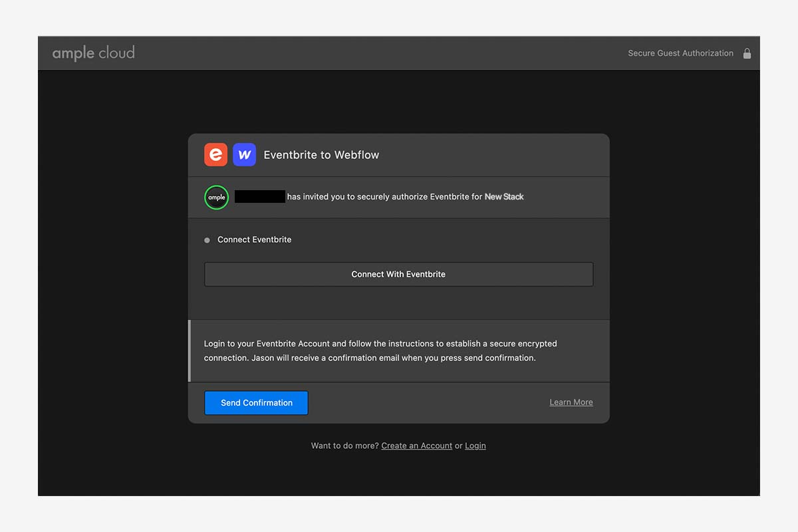Click the 'Want to do more?' text

pyautogui.click(x=344, y=446)
